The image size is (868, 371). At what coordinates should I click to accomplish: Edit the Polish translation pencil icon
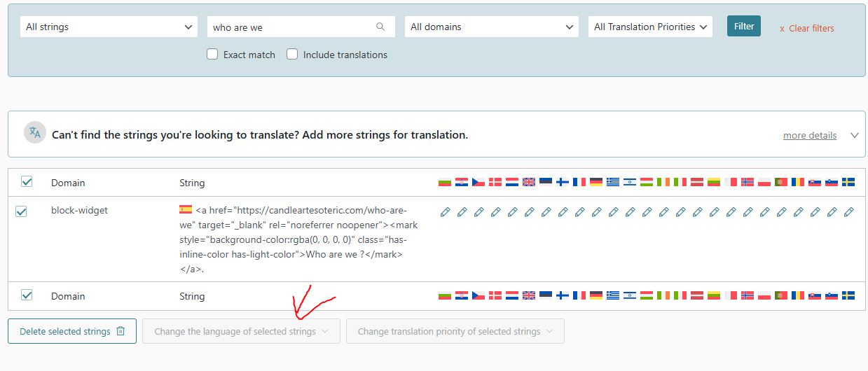[764, 211]
